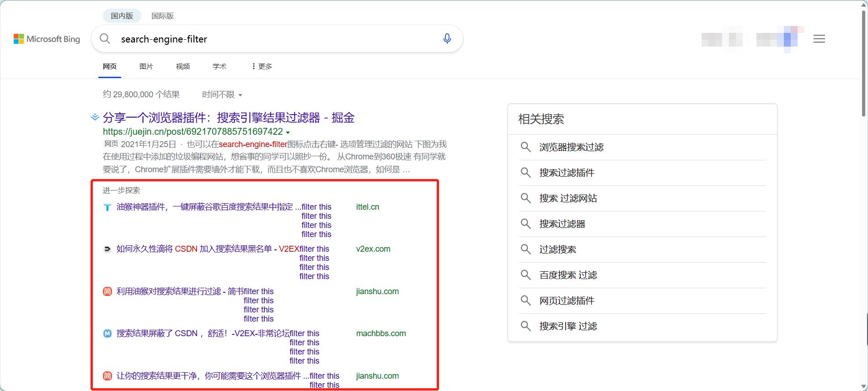Click the 相关搜索 heading
This screenshot has width=868, height=391.
click(541, 119)
